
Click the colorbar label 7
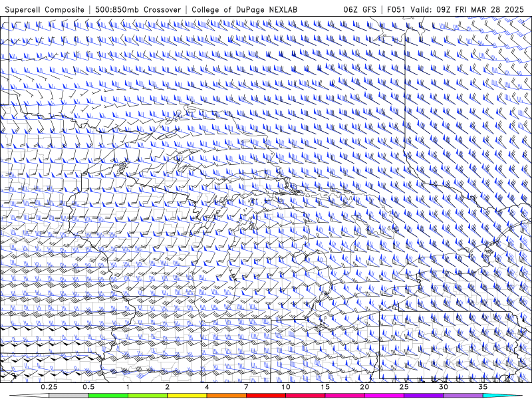pyautogui.click(x=246, y=387)
